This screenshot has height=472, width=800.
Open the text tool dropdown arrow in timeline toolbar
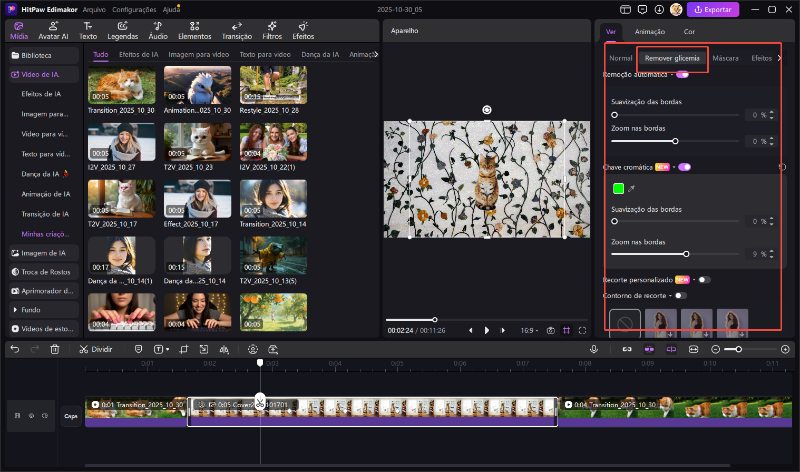coord(167,350)
